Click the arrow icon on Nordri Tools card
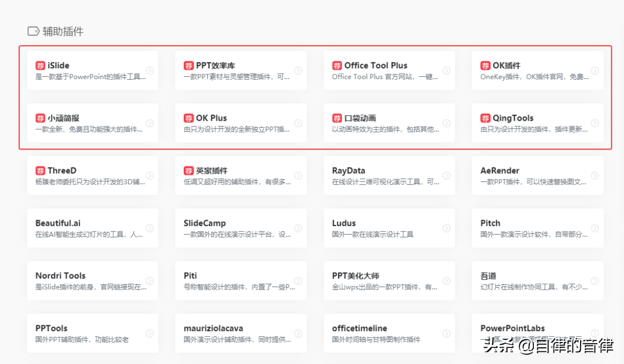This screenshot has width=624, height=364. coord(150,280)
